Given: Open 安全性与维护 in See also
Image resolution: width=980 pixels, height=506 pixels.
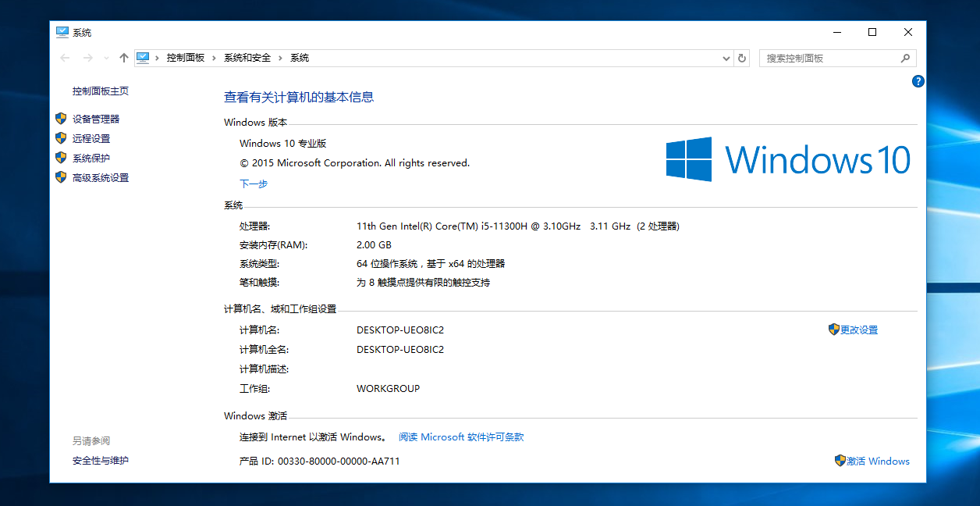Looking at the screenshot, I should click(x=101, y=461).
